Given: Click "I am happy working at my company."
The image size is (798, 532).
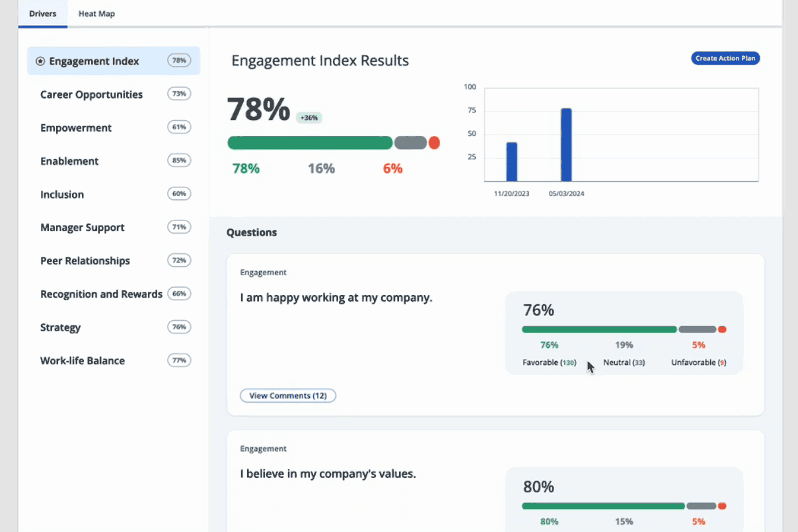Looking at the screenshot, I should (336, 298).
